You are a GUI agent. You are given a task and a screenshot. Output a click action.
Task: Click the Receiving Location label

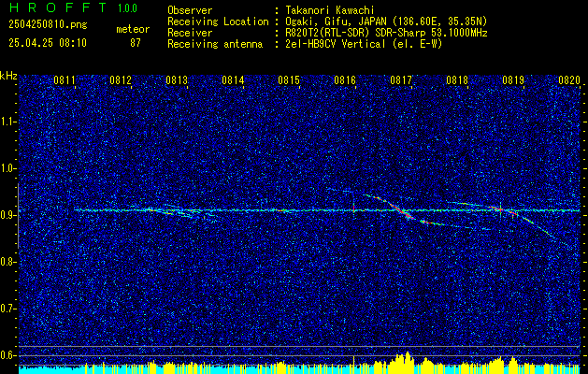(218, 22)
